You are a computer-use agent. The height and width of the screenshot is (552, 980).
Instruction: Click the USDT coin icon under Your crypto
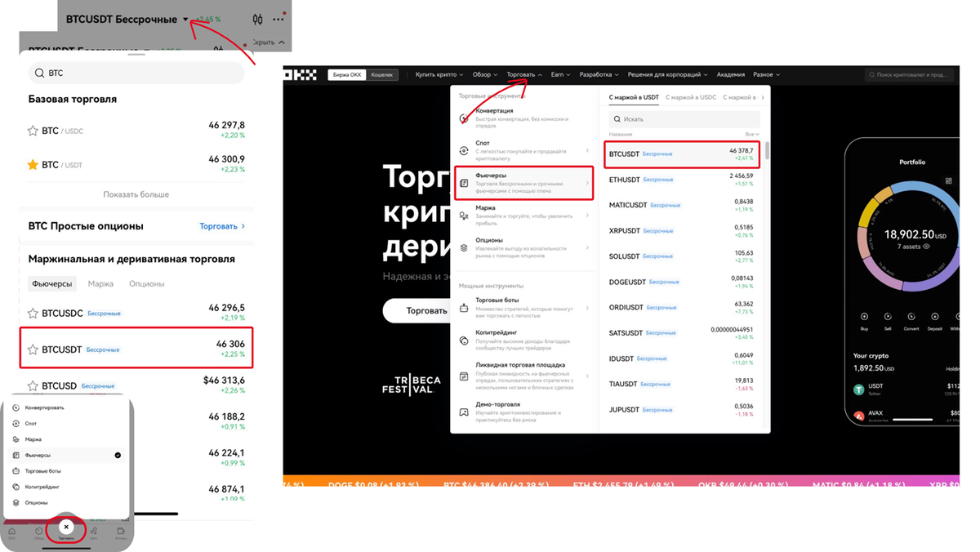tap(859, 390)
